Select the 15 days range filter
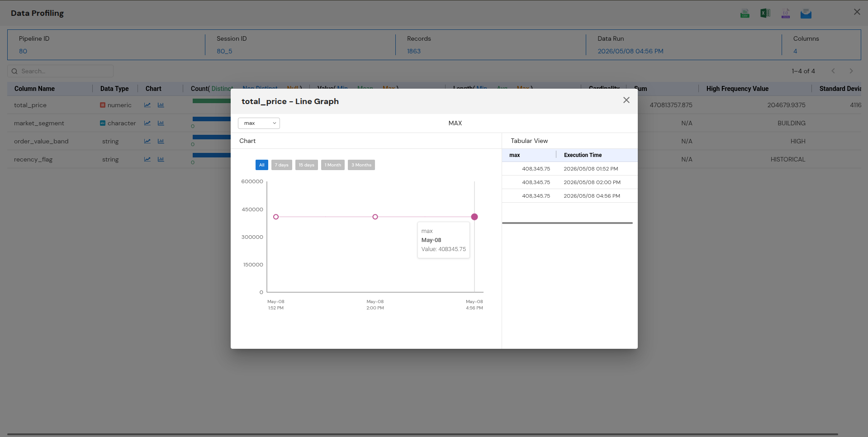 (306, 165)
